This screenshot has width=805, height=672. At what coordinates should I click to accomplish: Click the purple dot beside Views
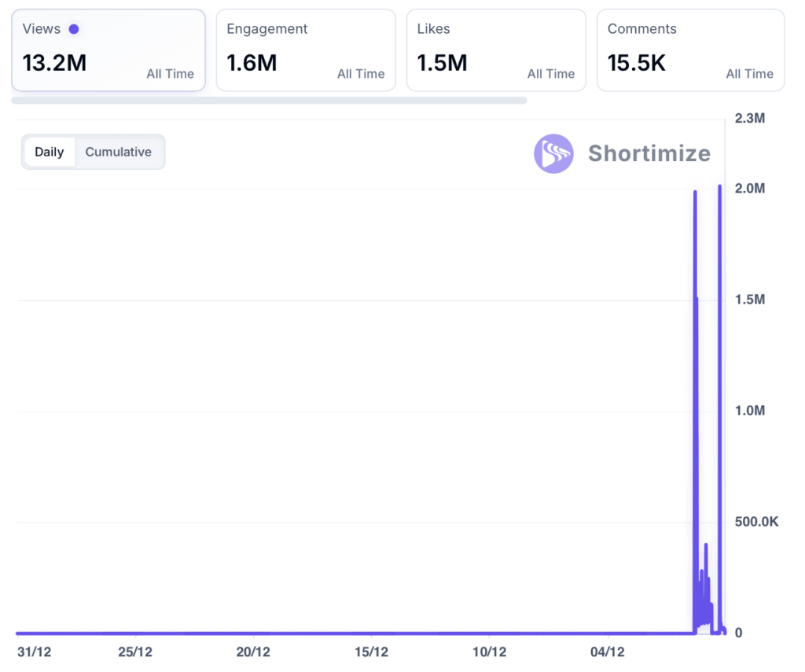[x=74, y=29]
